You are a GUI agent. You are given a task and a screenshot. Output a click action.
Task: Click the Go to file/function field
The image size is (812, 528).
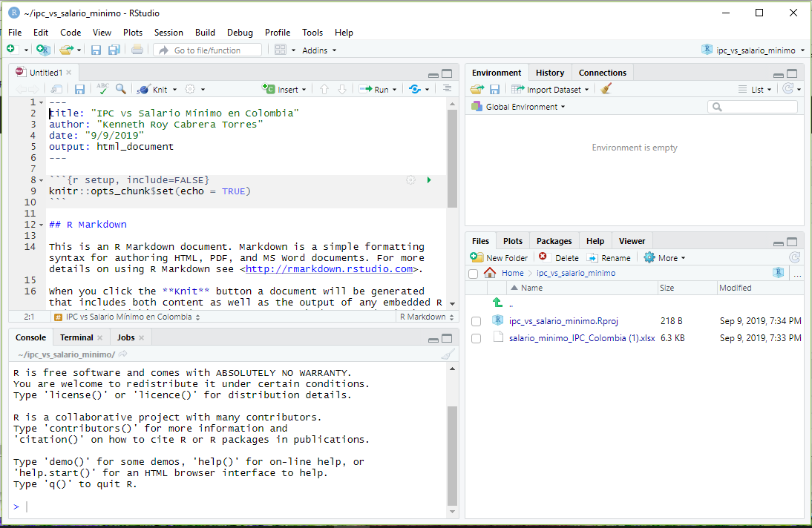[208, 50]
